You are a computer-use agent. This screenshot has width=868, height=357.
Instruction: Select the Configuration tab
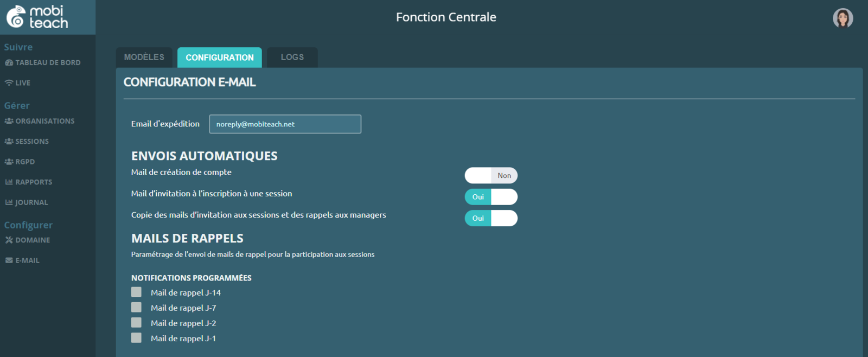coord(220,58)
